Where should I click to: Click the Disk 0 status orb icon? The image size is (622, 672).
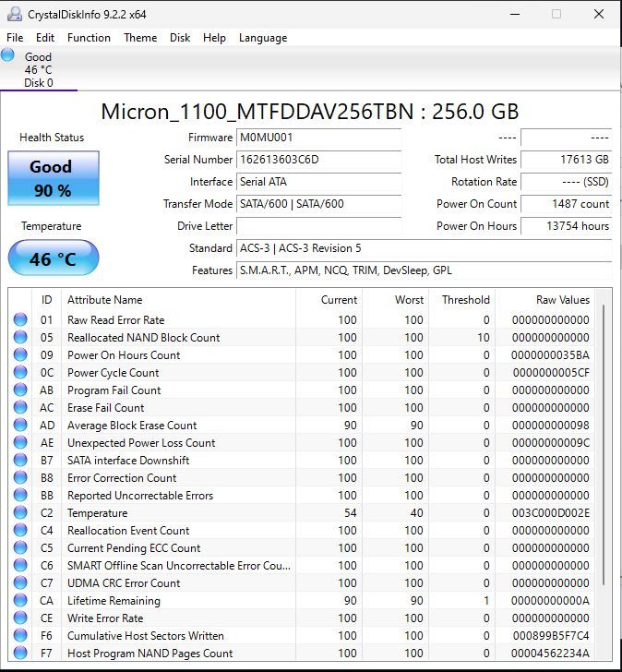point(7,54)
